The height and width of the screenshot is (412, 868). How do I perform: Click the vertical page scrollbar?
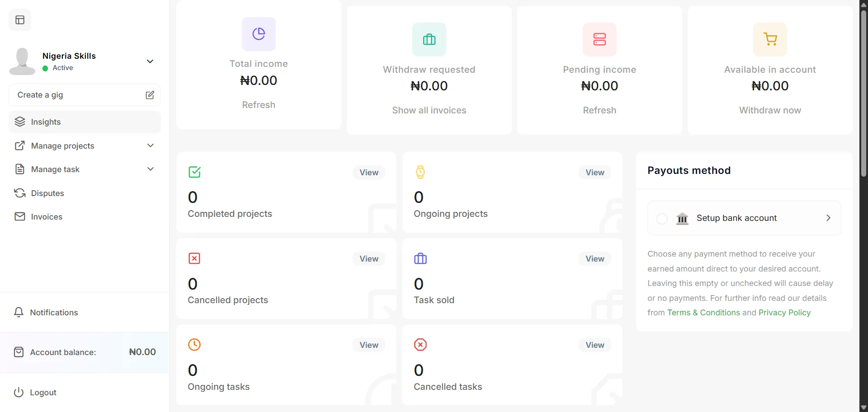(863, 90)
